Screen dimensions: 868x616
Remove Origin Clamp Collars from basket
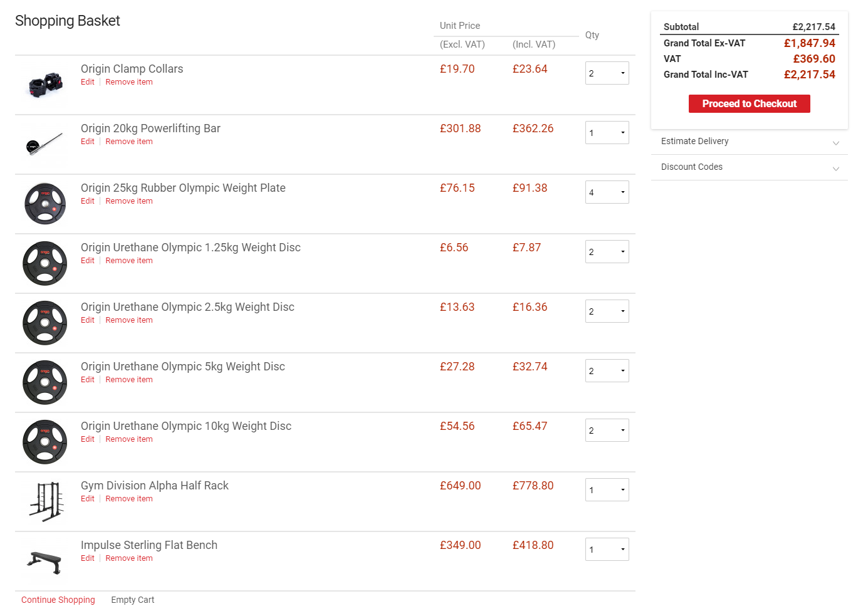tap(129, 82)
